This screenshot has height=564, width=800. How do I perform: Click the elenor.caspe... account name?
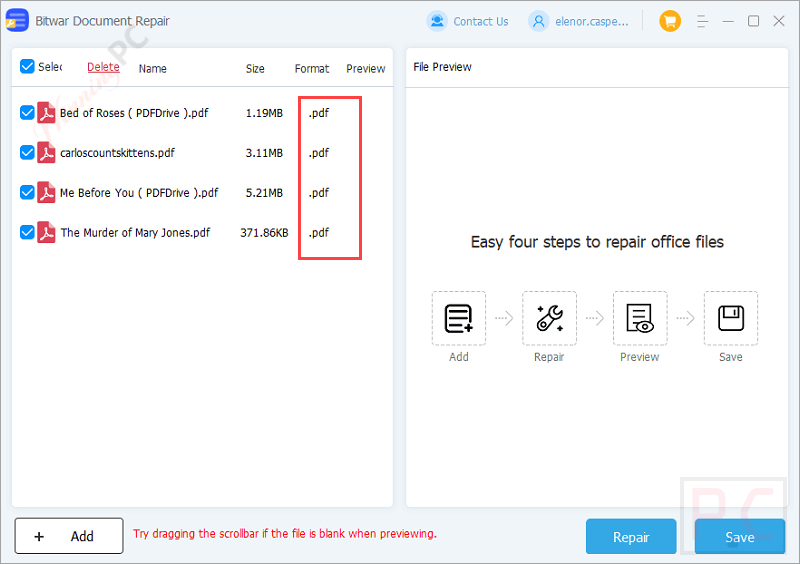(x=592, y=21)
